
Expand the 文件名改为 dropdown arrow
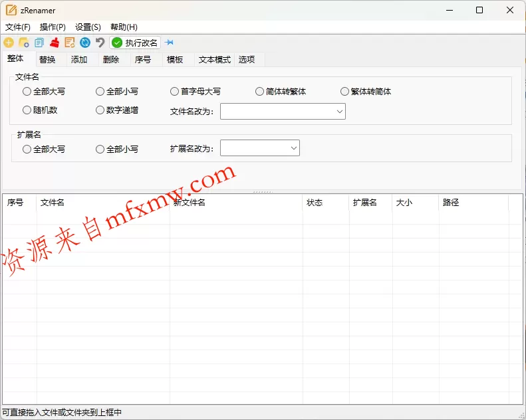(340, 111)
